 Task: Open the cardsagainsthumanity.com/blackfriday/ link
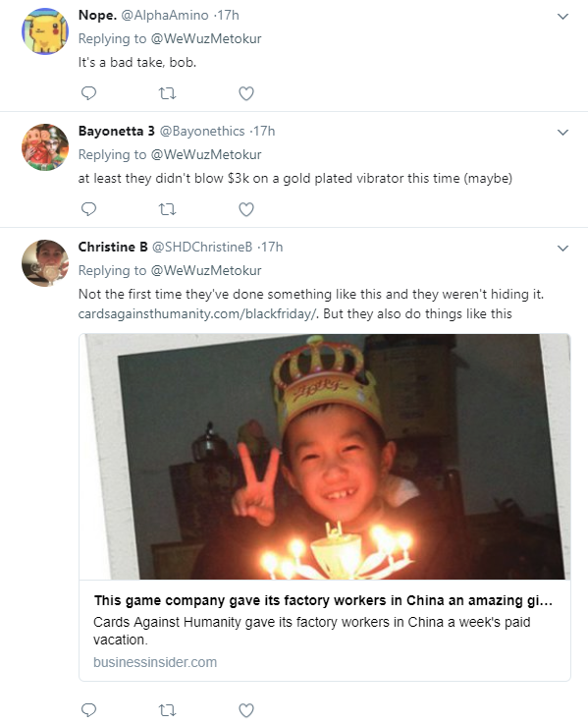click(198, 314)
